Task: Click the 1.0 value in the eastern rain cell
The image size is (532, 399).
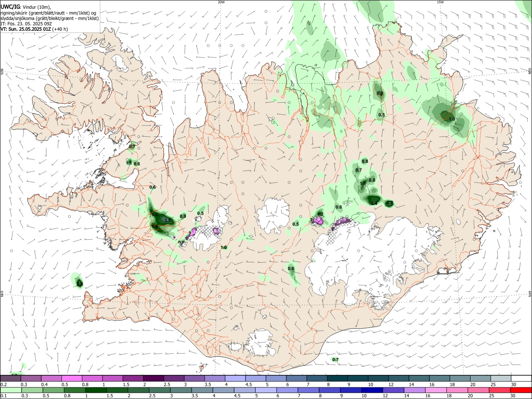Action: click(452, 119)
